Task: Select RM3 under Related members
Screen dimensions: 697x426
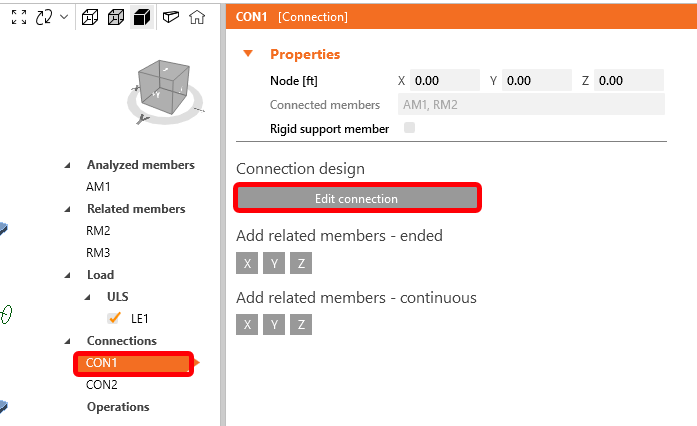Action: point(98,253)
